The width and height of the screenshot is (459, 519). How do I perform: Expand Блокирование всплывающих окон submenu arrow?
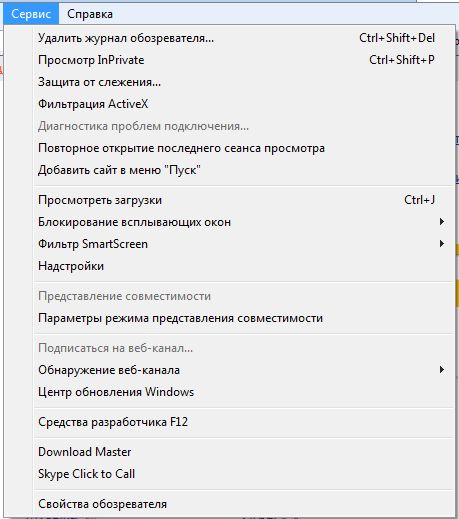(442, 222)
